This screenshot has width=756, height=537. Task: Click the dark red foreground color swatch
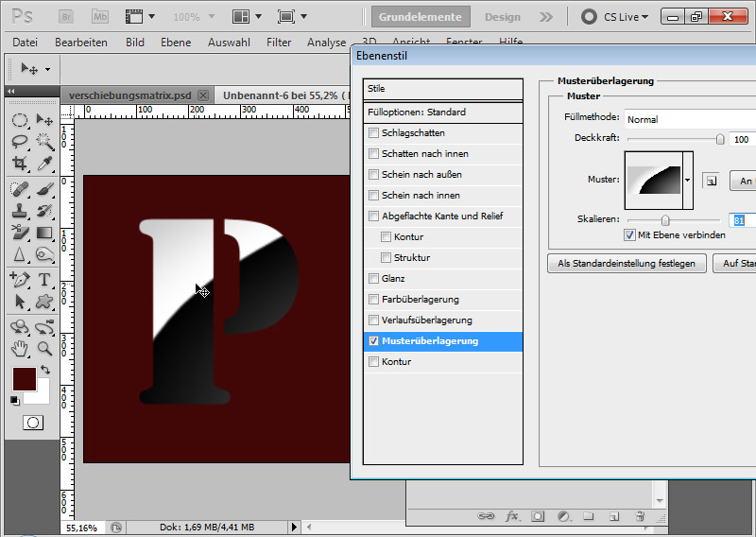[24, 379]
